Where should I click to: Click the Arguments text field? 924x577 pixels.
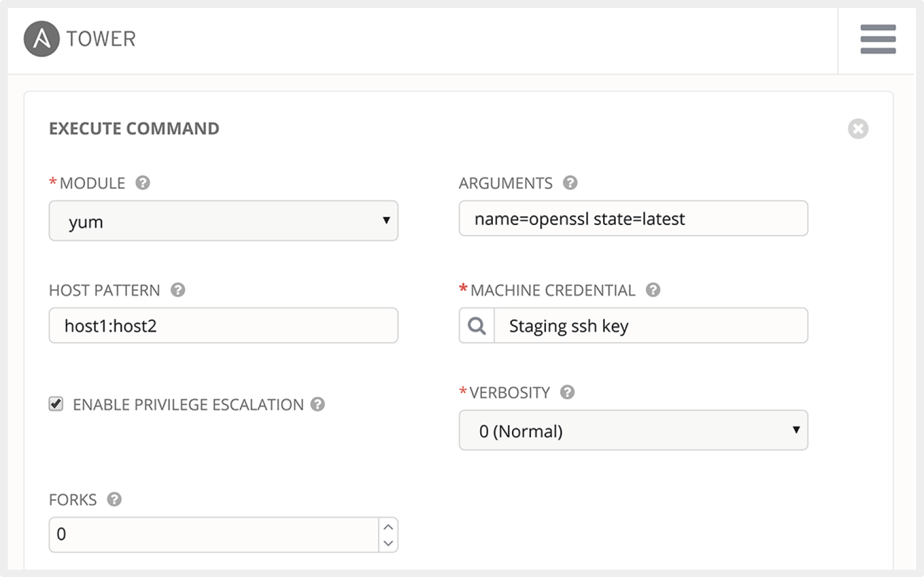click(633, 219)
